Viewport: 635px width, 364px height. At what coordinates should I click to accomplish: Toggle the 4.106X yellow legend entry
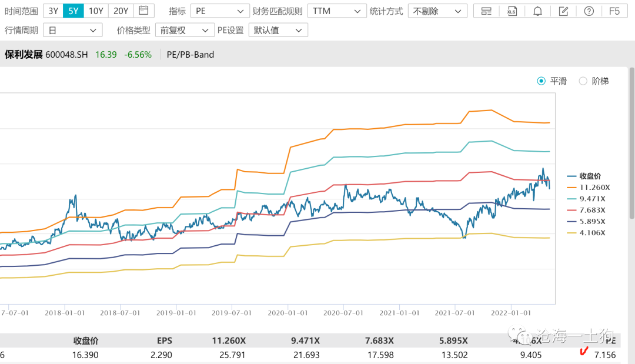coord(586,232)
